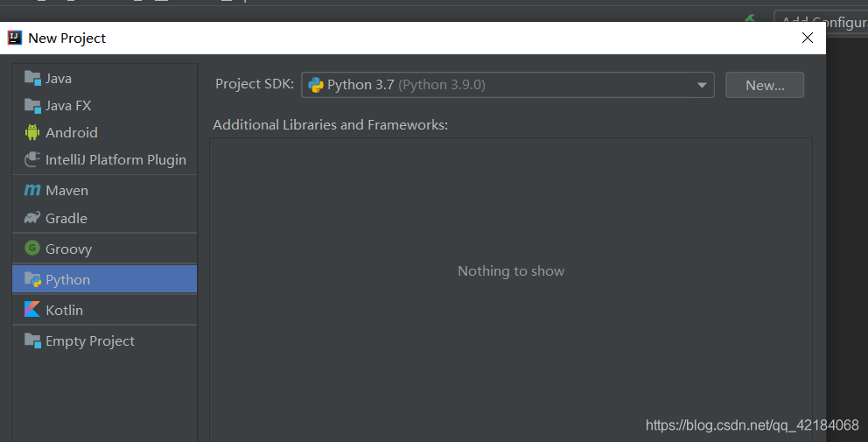Select the Gradle elephant icon
Image resolution: width=868 pixels, height=442 pixels.
tap(32, 218)
